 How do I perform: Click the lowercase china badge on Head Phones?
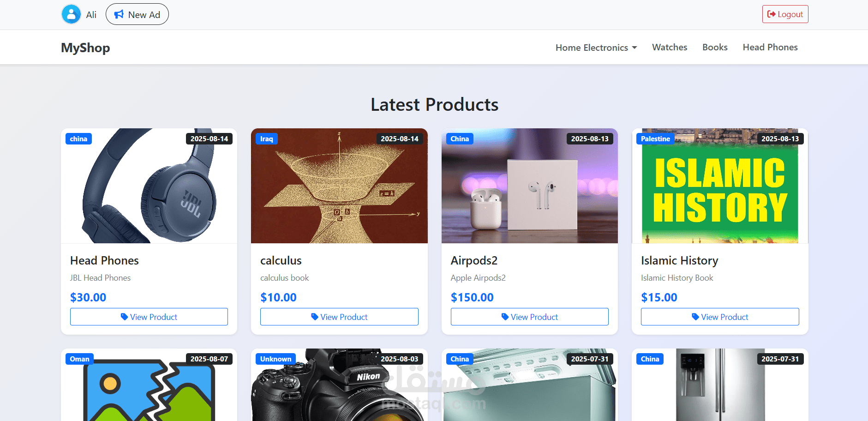(x=78, y=139)
